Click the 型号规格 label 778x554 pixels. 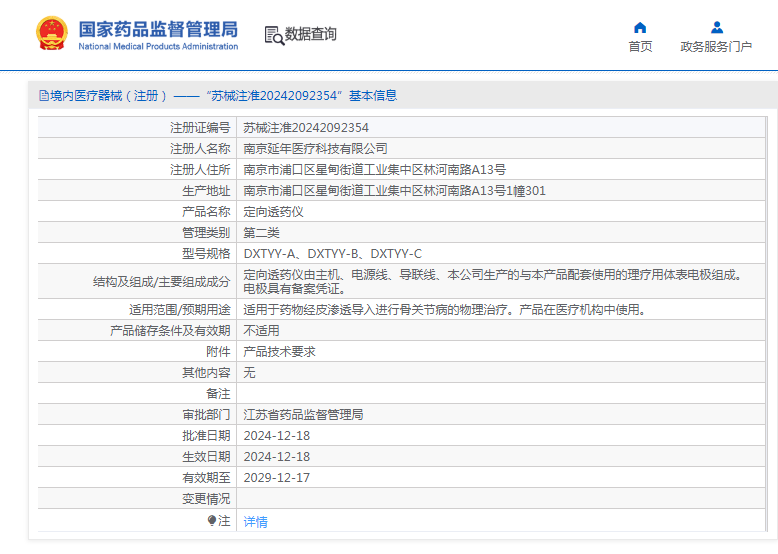206,254
